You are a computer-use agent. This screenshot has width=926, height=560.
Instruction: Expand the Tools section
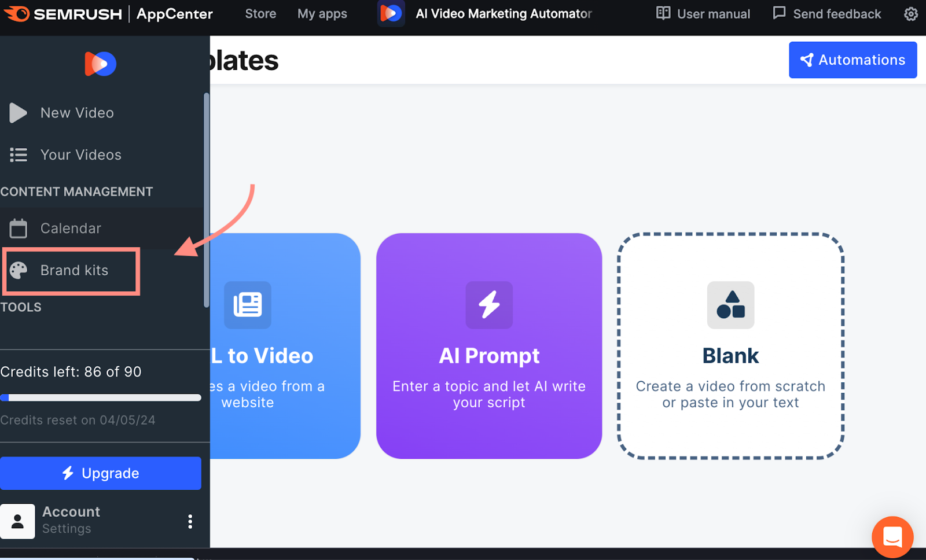tap(21, 307)
